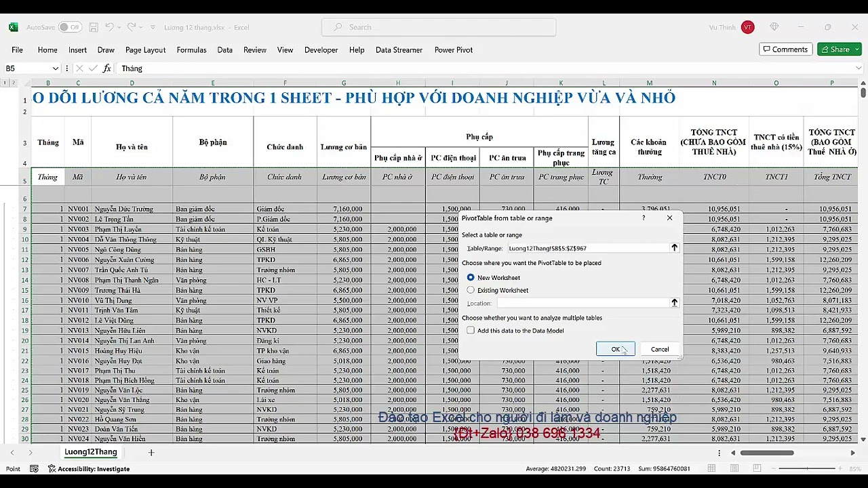The image size is (868, 488).
Task: Switch to Normal view icon
Action: pyautogui.click(x=711, y=468)
